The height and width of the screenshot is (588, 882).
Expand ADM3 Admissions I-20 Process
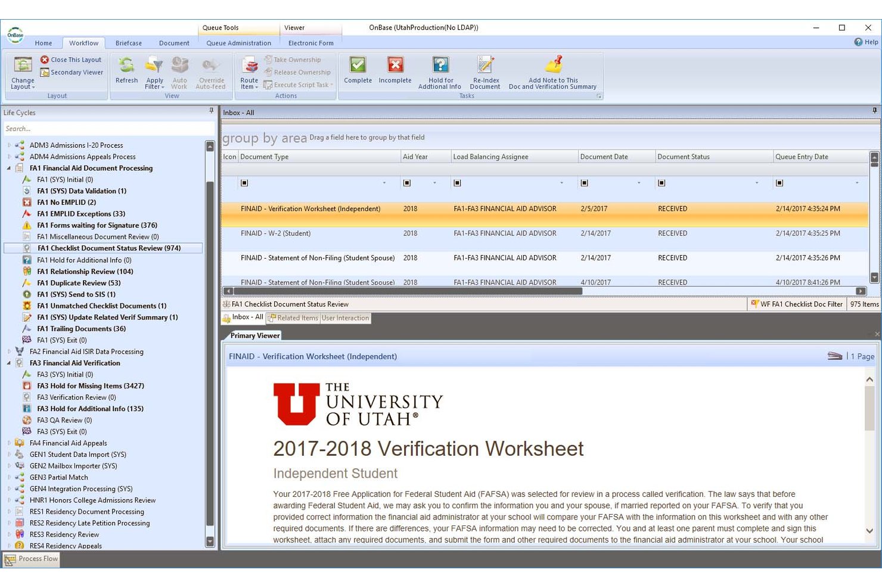tap(9, 145)
